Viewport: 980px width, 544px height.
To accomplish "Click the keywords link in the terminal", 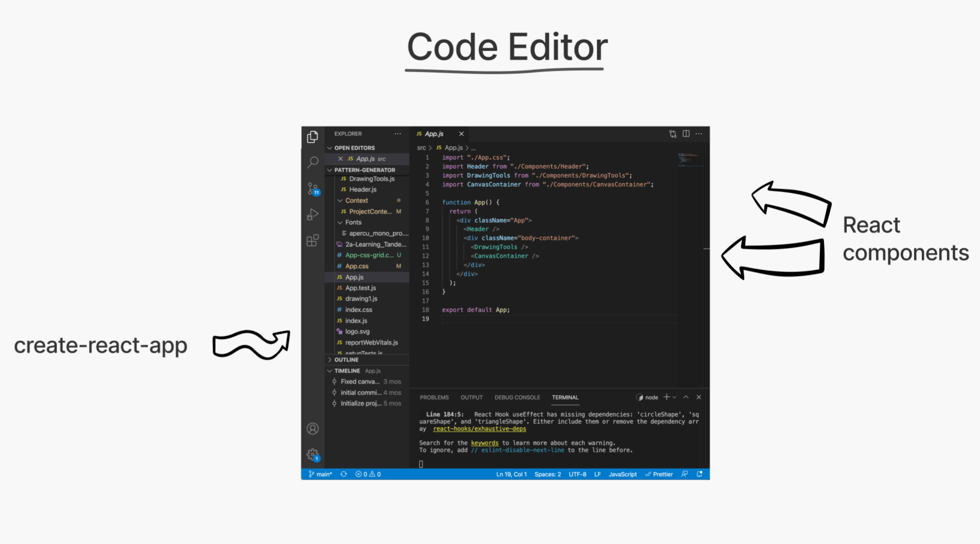I will [484, 443].
